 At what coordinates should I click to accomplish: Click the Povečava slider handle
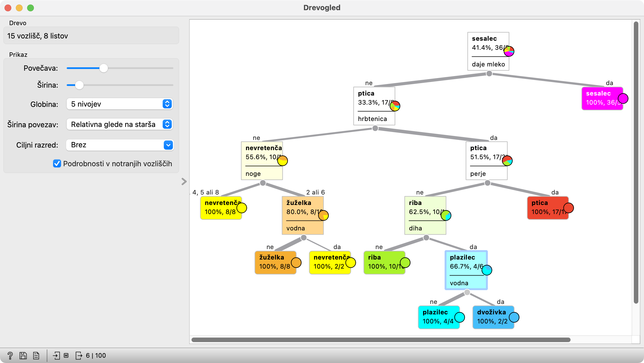tap(104, 68)
